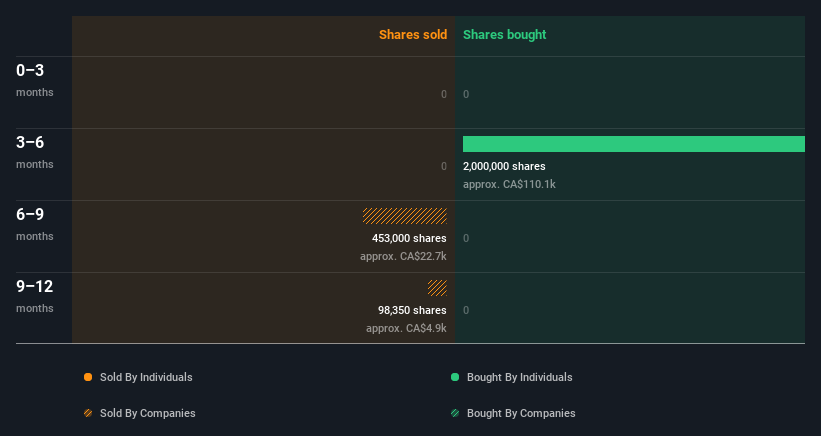Click the striped 6–9 months sold bar
The height and width of the screenshot is (436, 821).
click(x=405, y=216)
